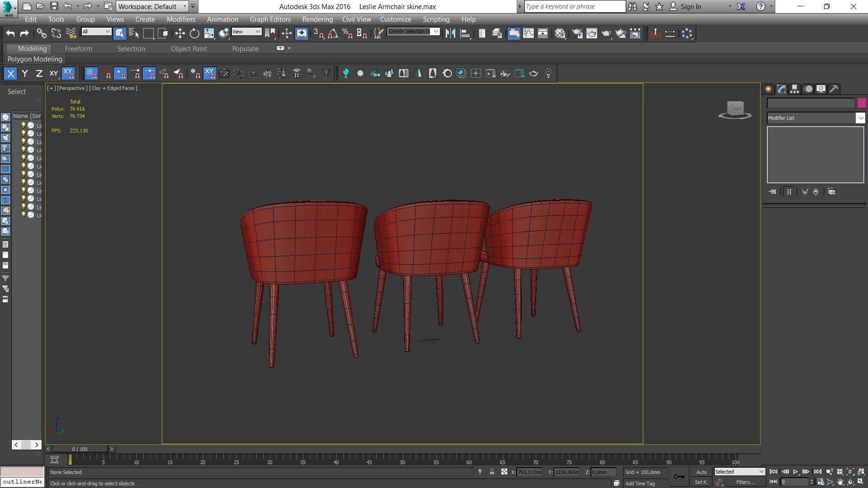The width and height of the screenshot is (868, 488).
Task: Open the Render Setup dialog
Action: pos(577,33)
